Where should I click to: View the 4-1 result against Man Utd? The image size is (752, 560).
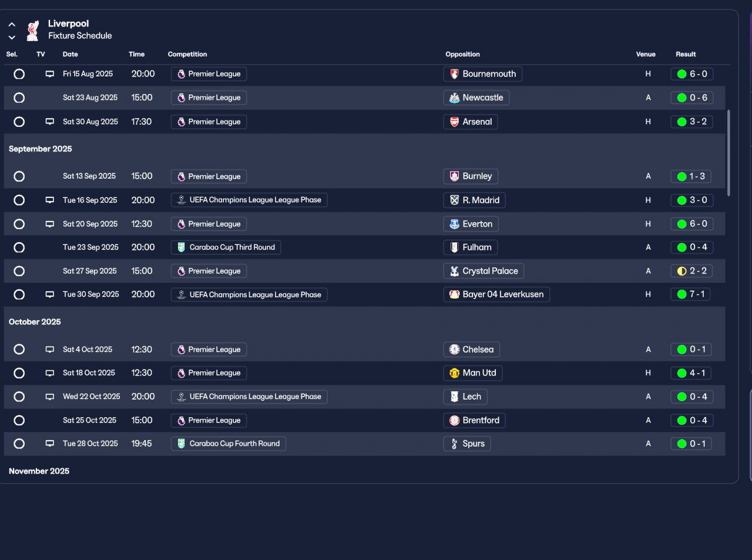pos(691,373)
